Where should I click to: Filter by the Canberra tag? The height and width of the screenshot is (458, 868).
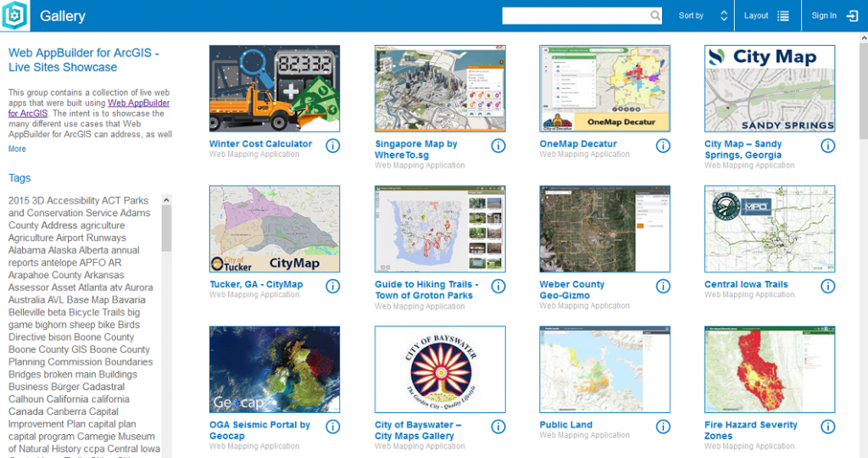pyautogui.click(x=66, y=412)
